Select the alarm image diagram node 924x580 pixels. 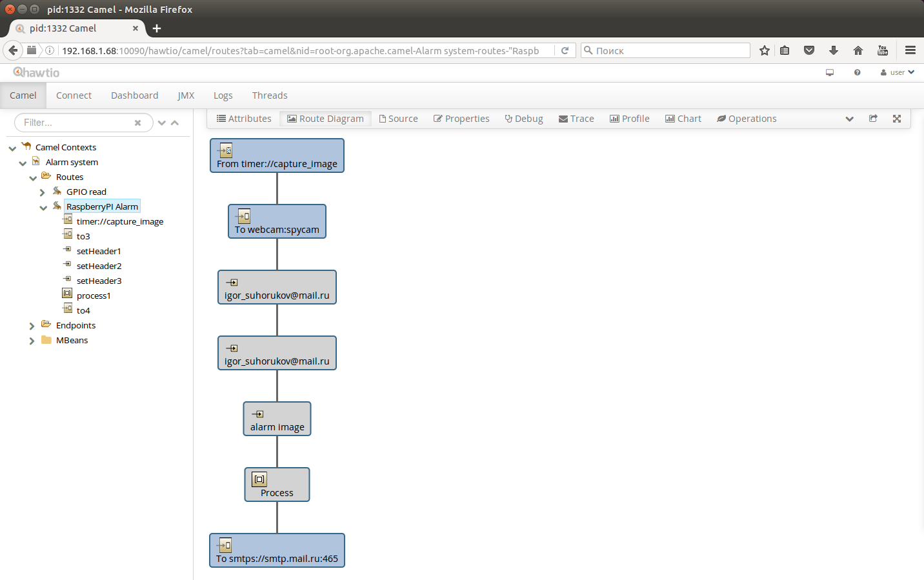click(x=277, y=419)
